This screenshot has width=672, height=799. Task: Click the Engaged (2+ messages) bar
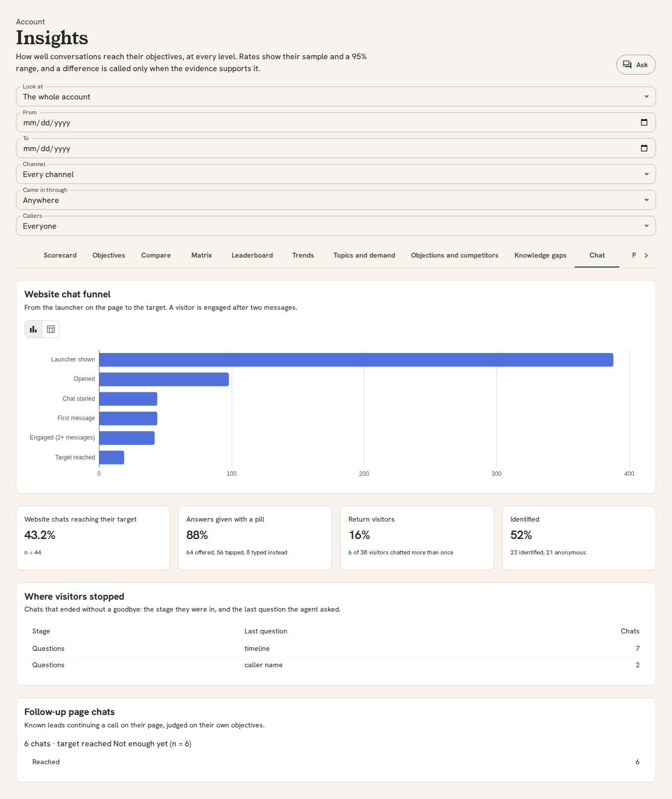(127, 438)
